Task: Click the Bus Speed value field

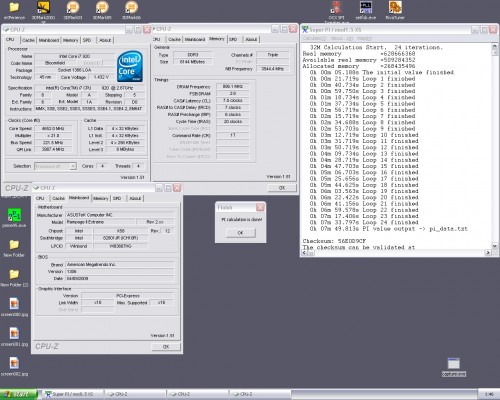Action: [x=53, y=143]
